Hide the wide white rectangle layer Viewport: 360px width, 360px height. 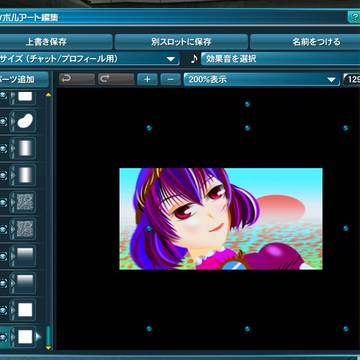coord(3,97)
